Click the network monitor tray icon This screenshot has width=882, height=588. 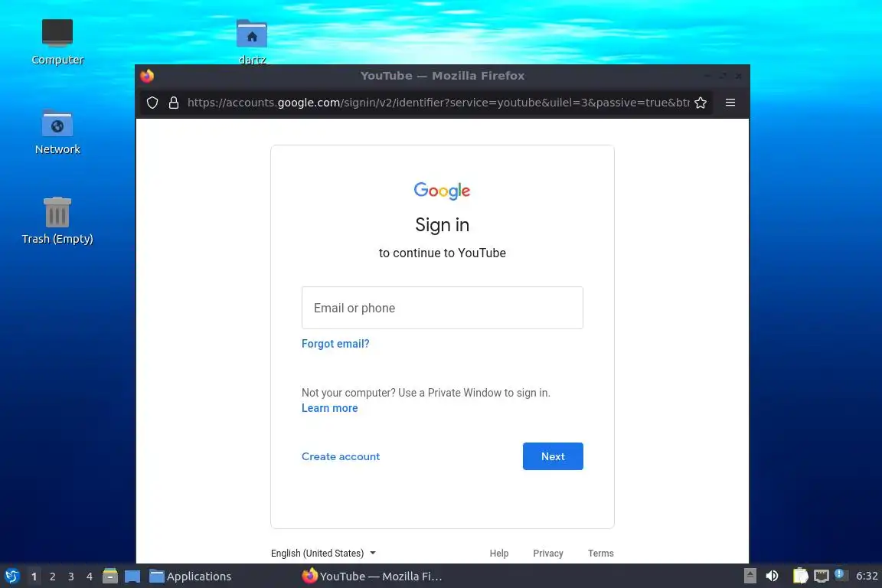tap(822, 576)
